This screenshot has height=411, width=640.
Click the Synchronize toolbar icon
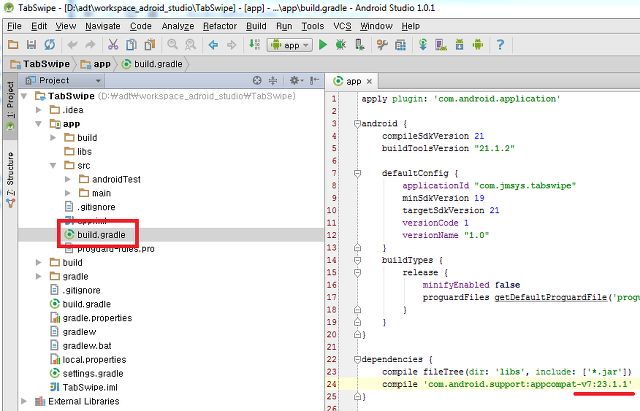tap(50, 44)
